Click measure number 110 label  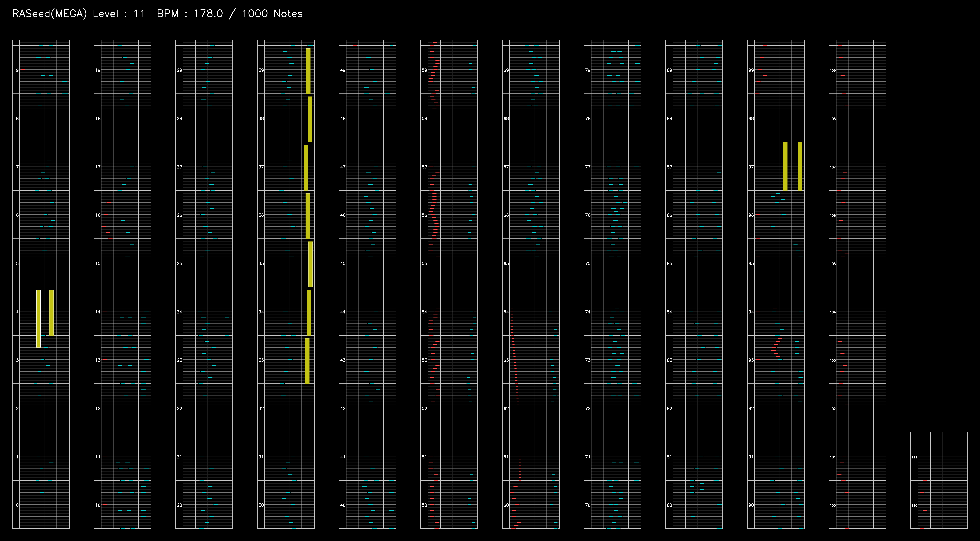914,506
